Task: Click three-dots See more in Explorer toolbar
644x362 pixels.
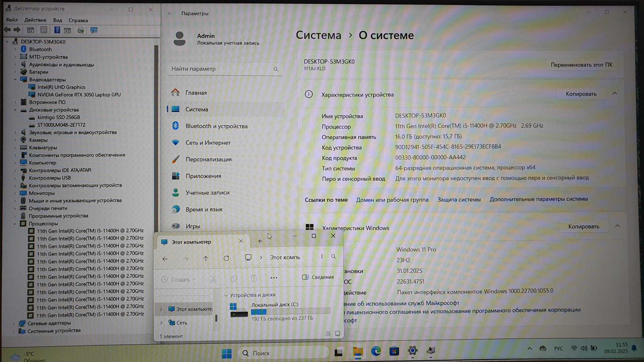Action: click(274, 278)
